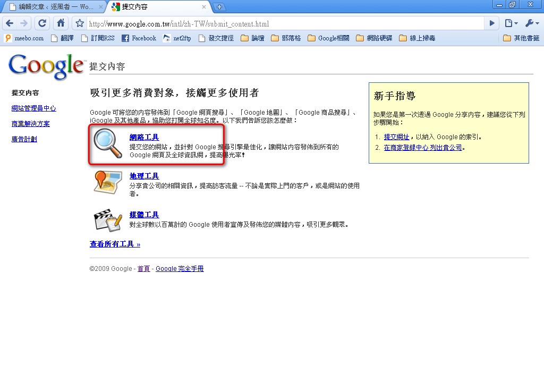Screen dimensions: 544x392
Task: Click the magnifying glass web tools icon
Action: click(x=108, y=143)
